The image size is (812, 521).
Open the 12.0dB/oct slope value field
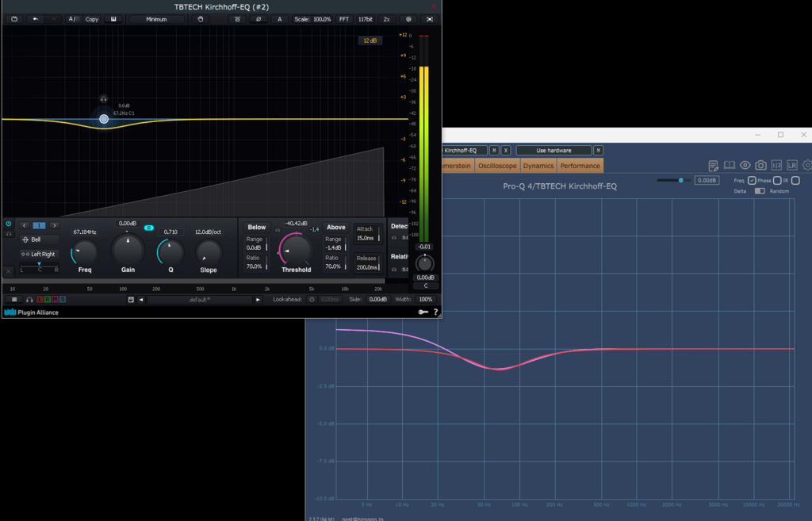pos(209,232)
